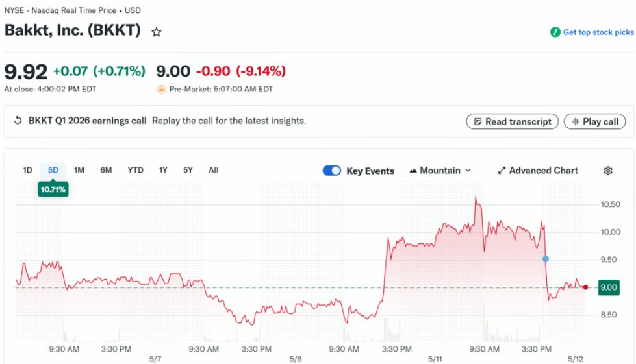The width and height of the screenshot is (636, 364).
Task: Open the Read transcript button
Action: 513,121
